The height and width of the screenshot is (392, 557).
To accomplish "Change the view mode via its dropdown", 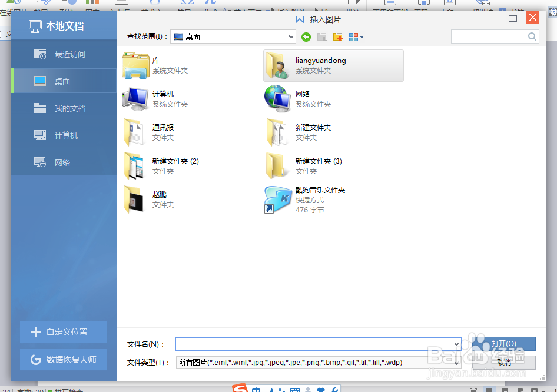I will [x=354, y=36].
